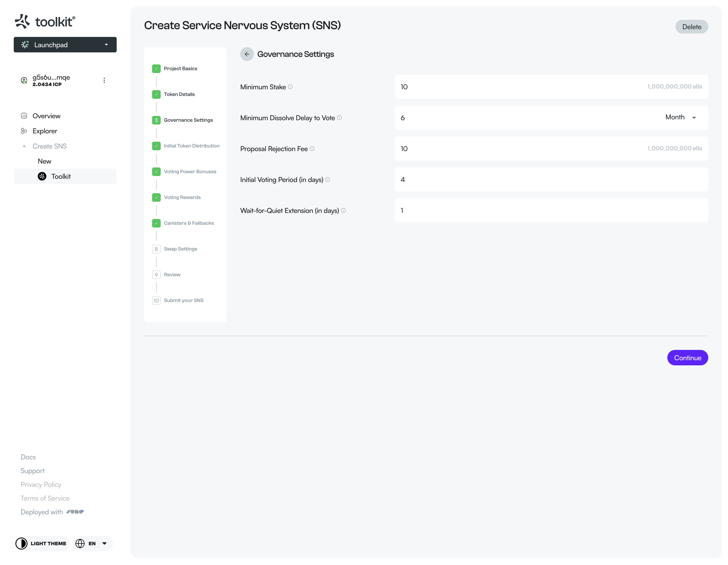This screenshot has height=565, width=728.
Task: Click the Voting Rewards green checkmark step
Action: pos(156,197)
